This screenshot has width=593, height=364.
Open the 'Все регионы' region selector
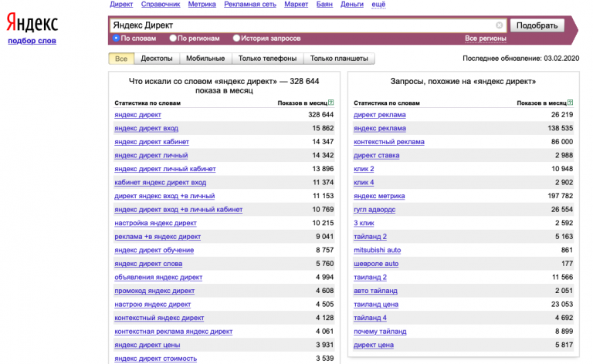point(485,39)
